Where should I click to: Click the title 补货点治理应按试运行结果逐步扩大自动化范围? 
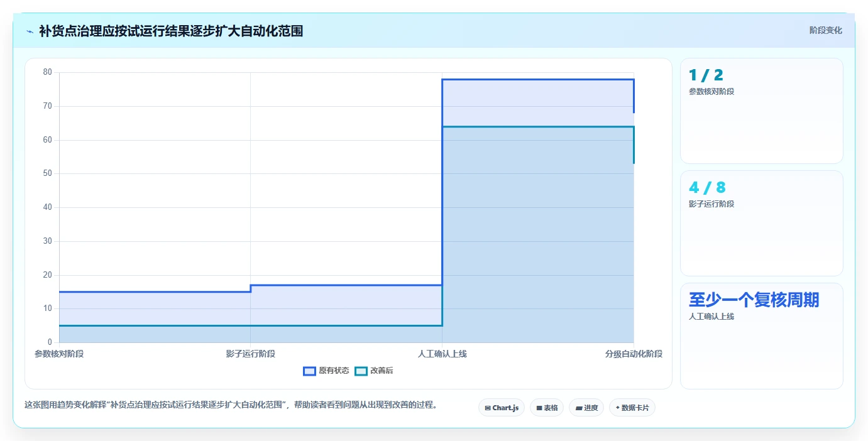[171, 31]
